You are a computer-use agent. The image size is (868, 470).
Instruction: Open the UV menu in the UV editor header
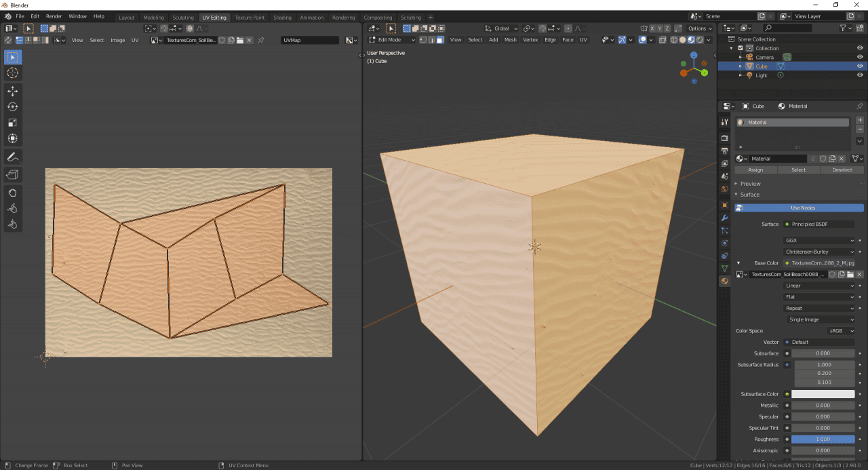(135, 40)
